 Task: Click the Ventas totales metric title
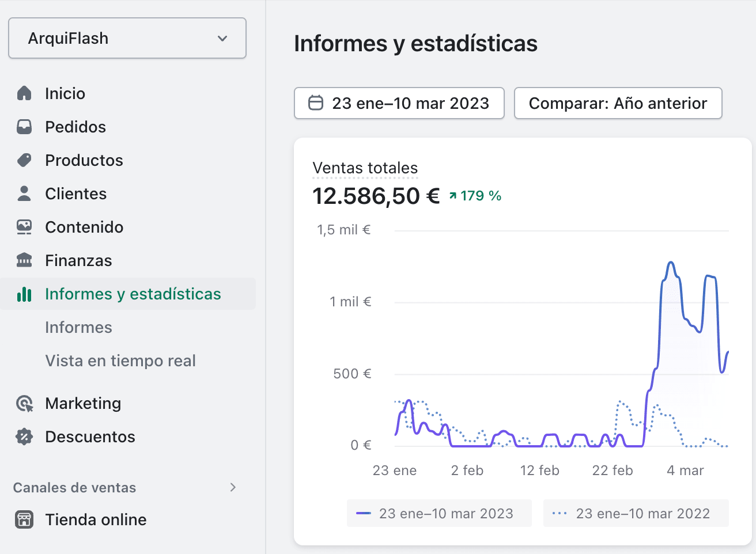[365, 168]
